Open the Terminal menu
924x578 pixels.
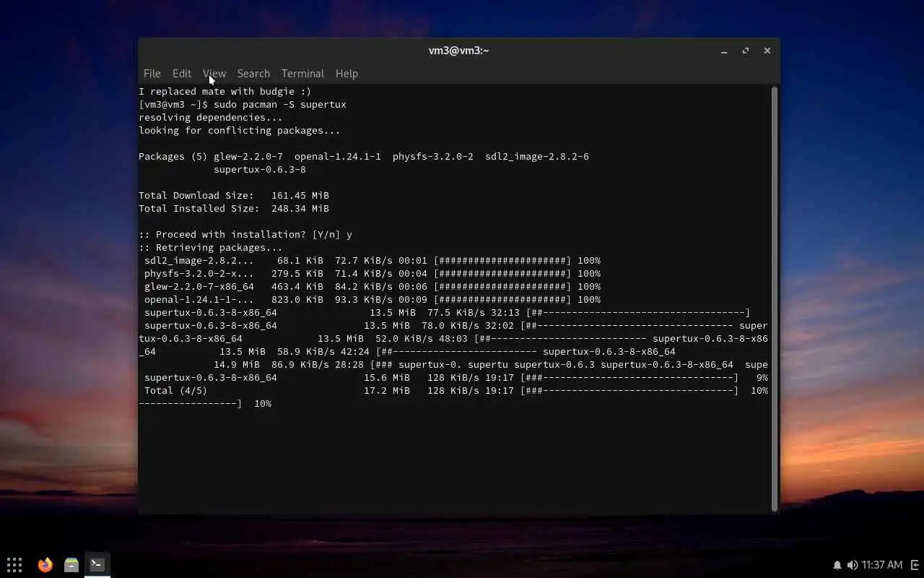[x=302, y=74]
